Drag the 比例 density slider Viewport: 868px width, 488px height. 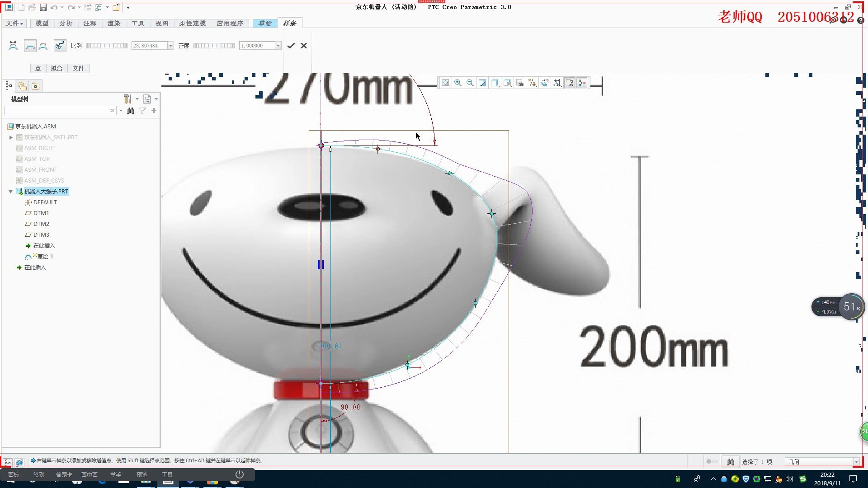[107, 45]
